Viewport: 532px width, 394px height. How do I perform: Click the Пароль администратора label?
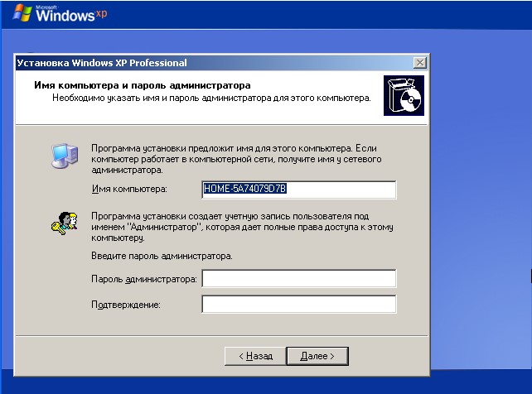(144, 279)
